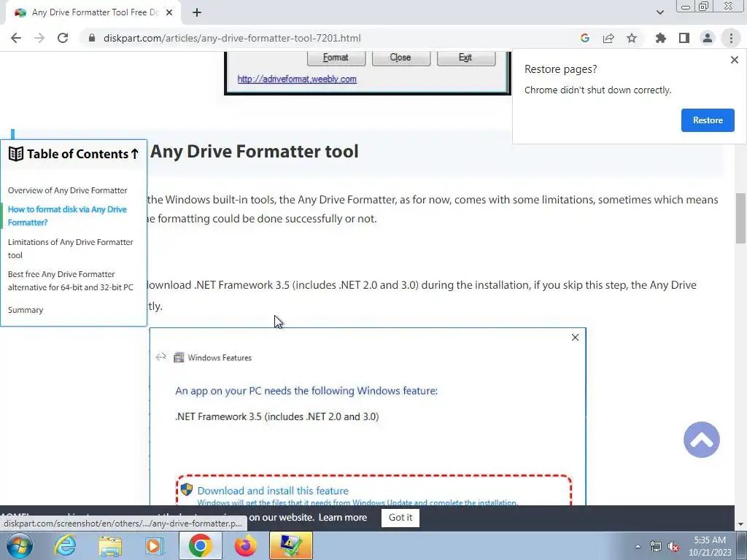
Task: Open Windows Explorer folder from taskbar
Action: (x=110, y=545)
